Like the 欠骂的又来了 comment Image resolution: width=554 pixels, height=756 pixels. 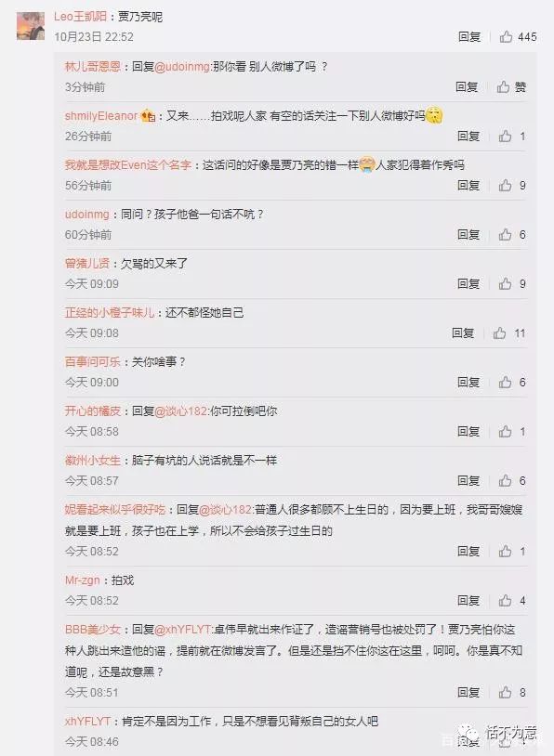pos(506,283)
